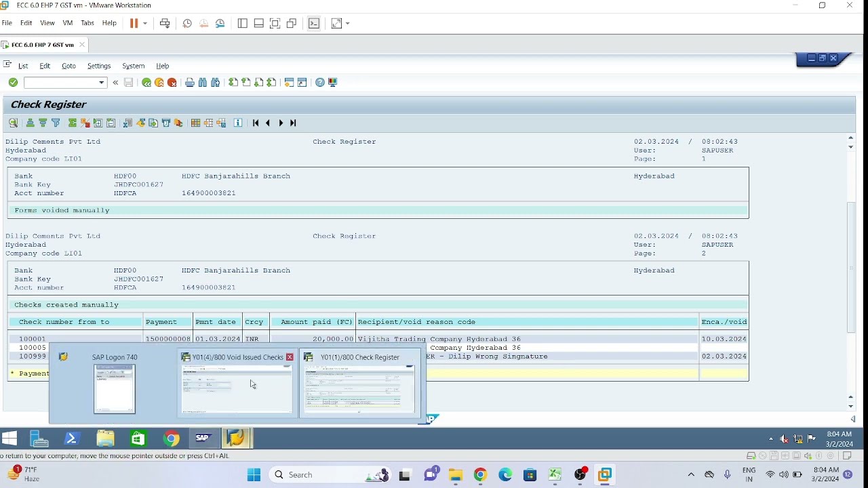Go to first column with skip-back arrow
The width and height of the screenshot is (868, 488).
(x=256, y=123)
